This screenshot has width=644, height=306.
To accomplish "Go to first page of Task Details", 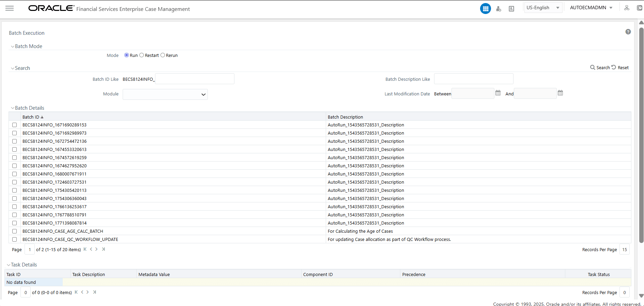I will 76,292.
